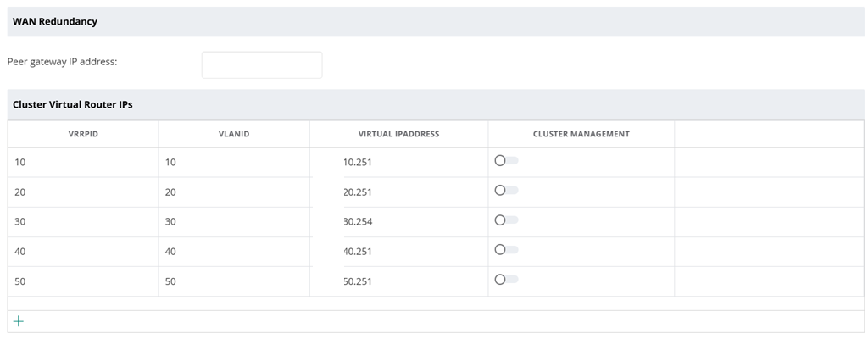Screen dimensions: 868x339
Task: Toggle Cluster Management on the VLAN 40 row
Action: click(505, 250)
